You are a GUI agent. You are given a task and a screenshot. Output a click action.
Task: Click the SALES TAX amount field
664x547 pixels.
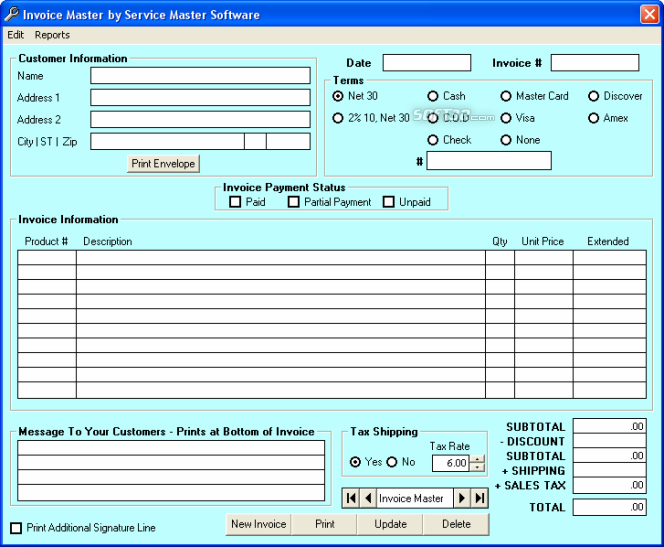[x=609, y=485]
